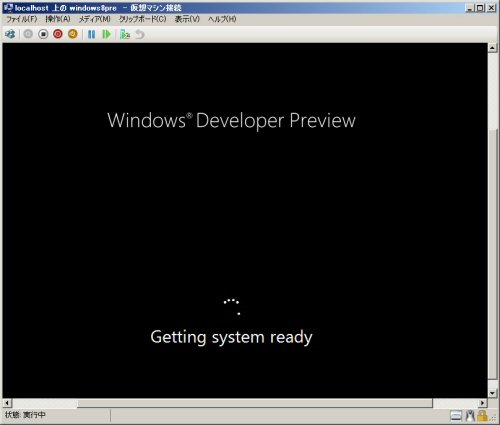
Task: Click the horizontal scrollbar left arrow
Action: 7,403
